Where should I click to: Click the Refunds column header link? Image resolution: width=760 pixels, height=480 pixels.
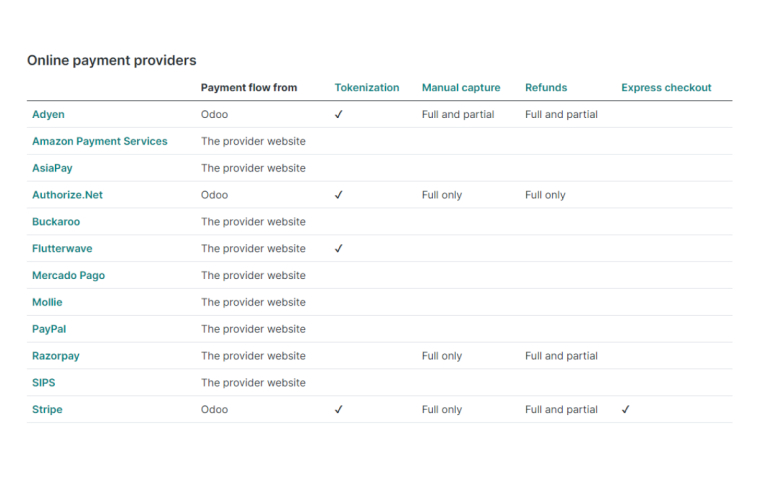pyautogui.click(x=546, y=88)
